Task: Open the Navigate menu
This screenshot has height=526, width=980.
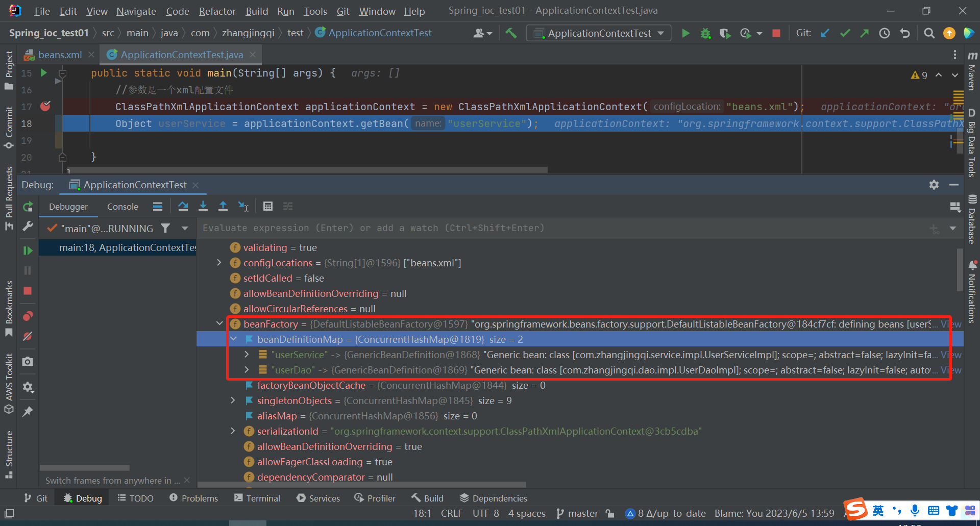Action: pos(136,11)
